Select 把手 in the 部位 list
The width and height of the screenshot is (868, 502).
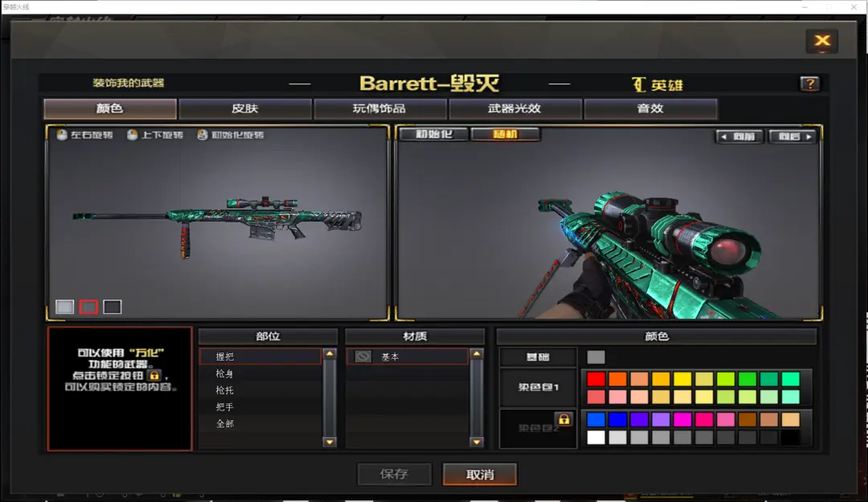click(x=260, y=406)
